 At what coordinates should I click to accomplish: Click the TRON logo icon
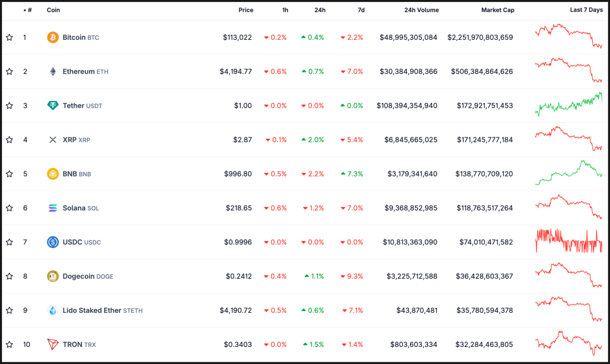coord(53,344)
